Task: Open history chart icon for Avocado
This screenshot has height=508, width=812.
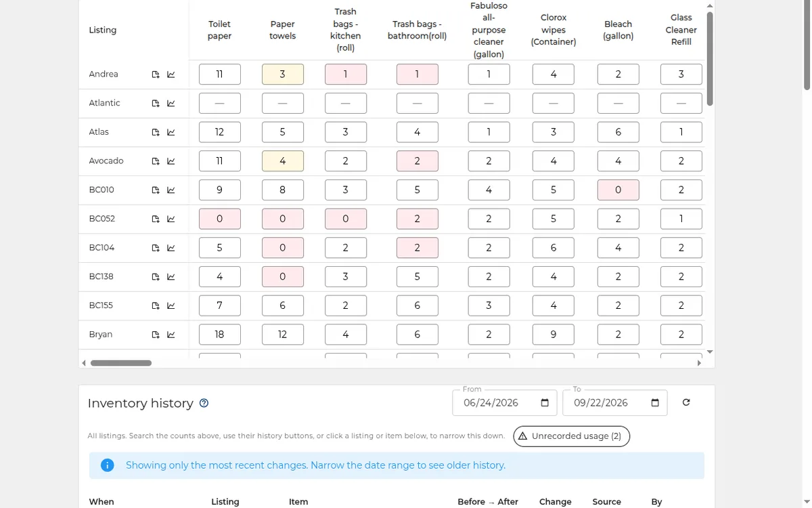Action: point(171,161)
